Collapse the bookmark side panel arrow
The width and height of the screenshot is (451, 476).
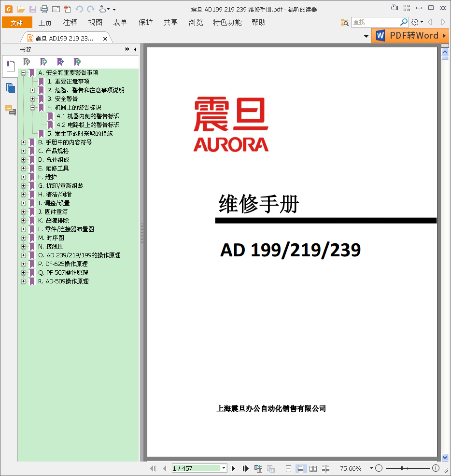coord(135,49)
